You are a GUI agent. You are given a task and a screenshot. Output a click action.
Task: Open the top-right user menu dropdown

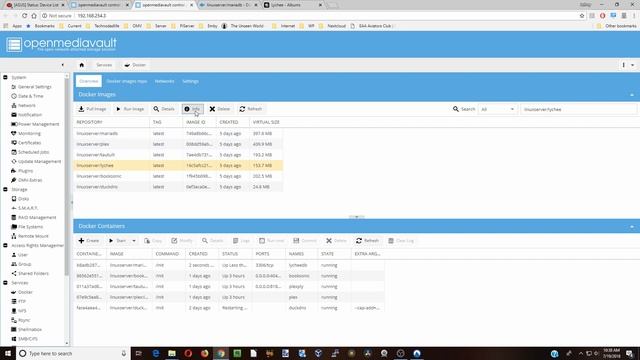[x=633, y=65]
